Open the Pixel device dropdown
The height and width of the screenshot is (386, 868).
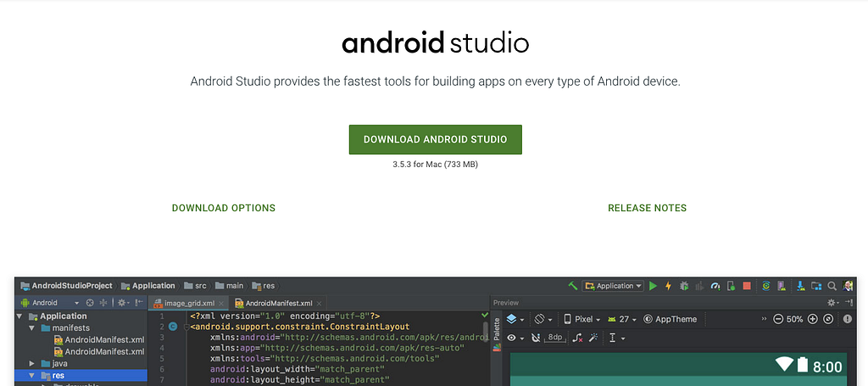coord(581,319)
